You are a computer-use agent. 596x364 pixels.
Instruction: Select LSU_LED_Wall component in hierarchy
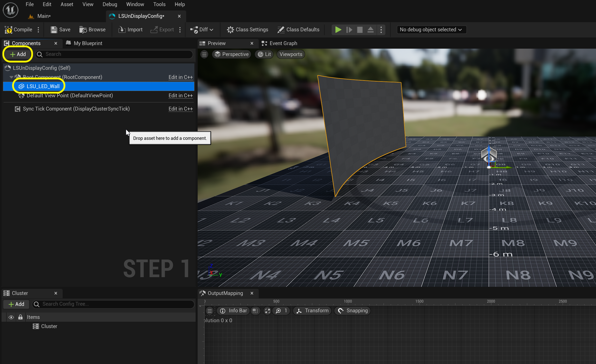coord(43,86)
